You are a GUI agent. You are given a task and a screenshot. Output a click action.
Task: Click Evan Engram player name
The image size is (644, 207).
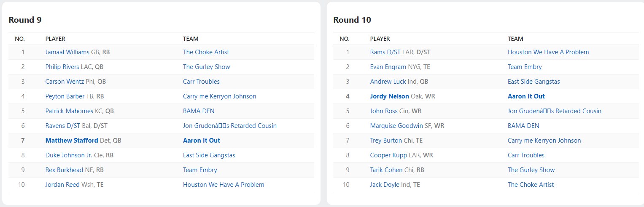tap(388, 67)
